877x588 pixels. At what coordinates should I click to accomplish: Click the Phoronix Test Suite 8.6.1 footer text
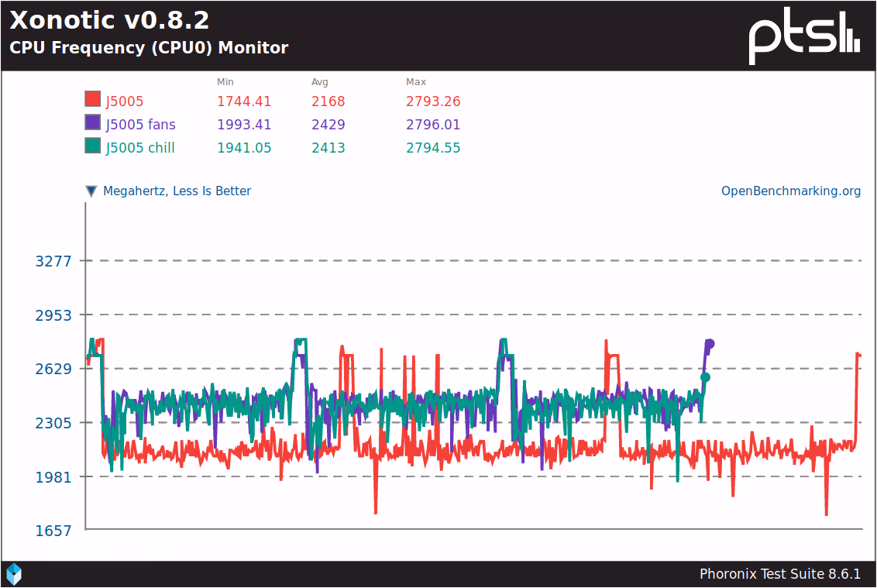(x=780, y=574)
